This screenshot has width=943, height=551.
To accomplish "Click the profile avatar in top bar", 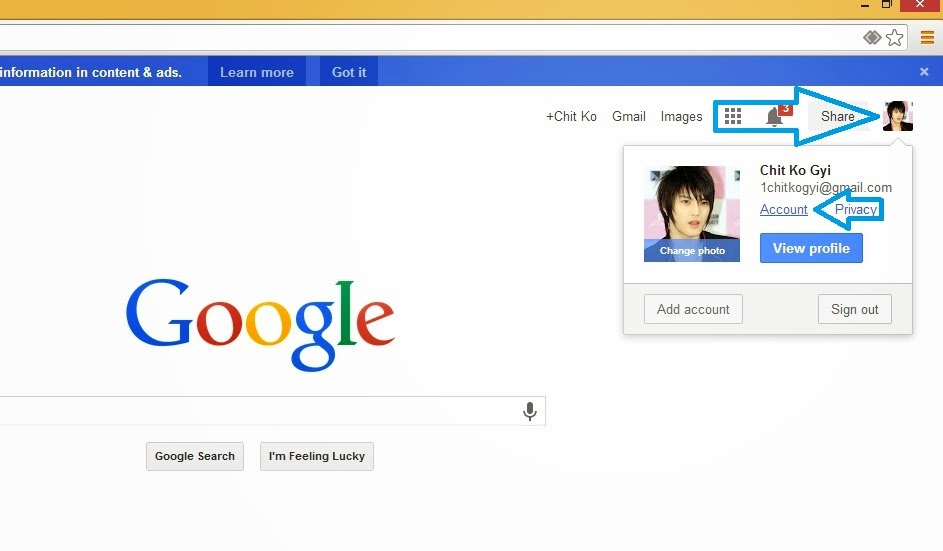I will [897, 116].
